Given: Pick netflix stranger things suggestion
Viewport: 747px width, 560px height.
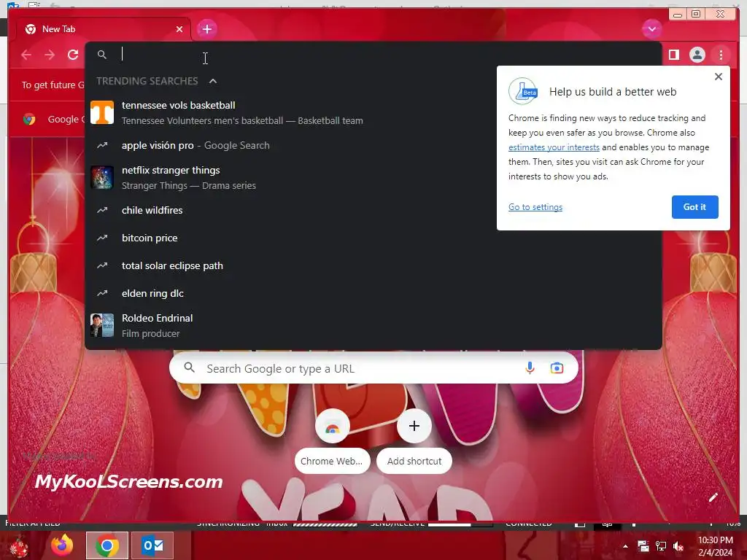Looking at the screenshot, I should pos(373,177).
